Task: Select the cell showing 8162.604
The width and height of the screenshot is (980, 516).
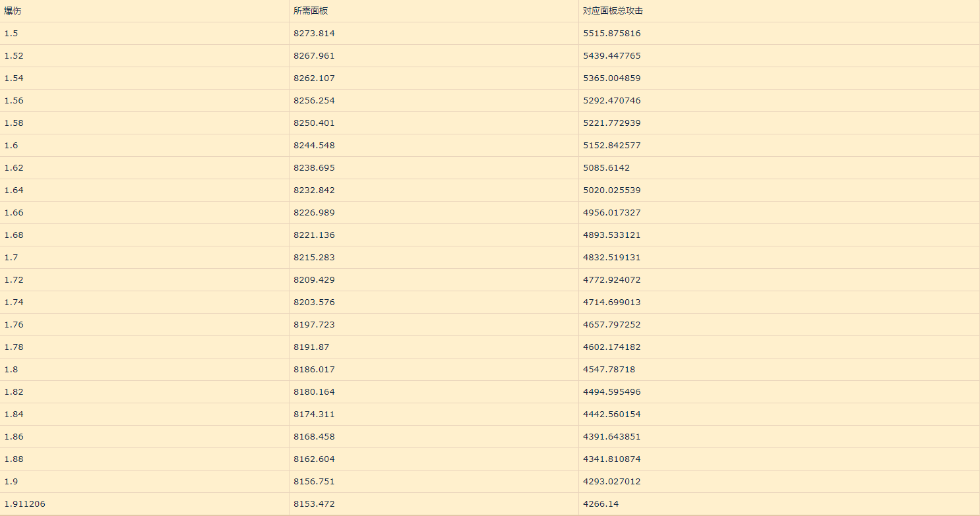Action: (434, 459)
